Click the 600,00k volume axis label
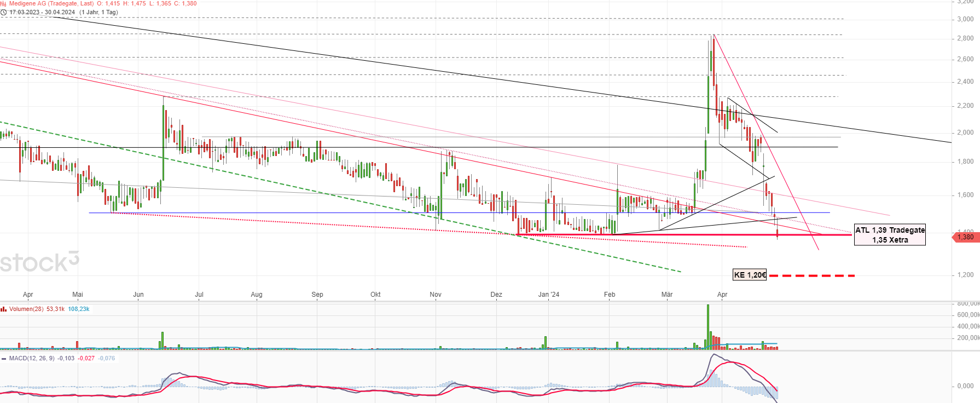The width and height of the screenshot is (980, 403). click(x=968, y=315)
